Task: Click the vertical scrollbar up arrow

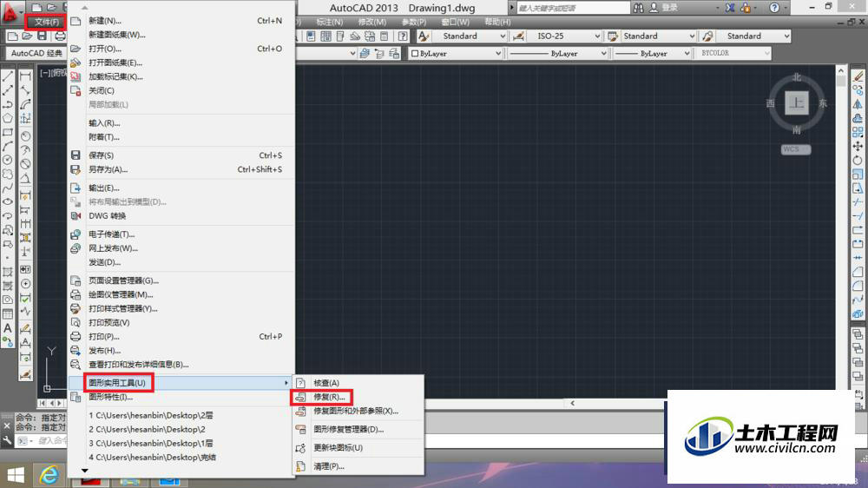Action: click(841, 71)
